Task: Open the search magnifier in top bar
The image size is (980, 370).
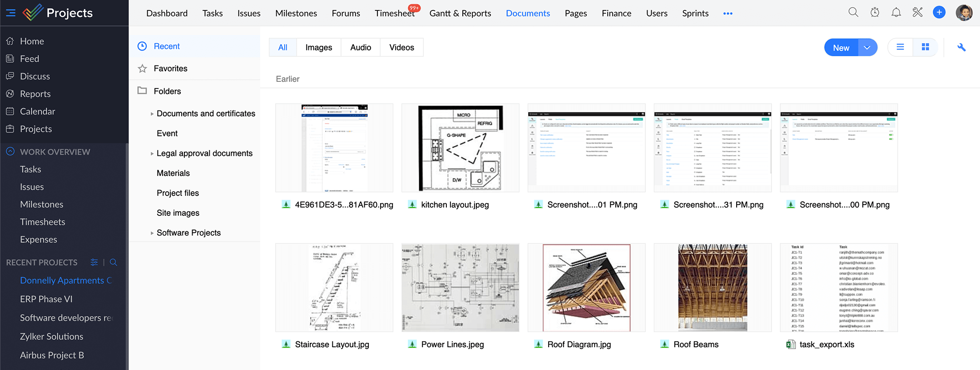Action: pyautogui.click(x=853, y=13)
